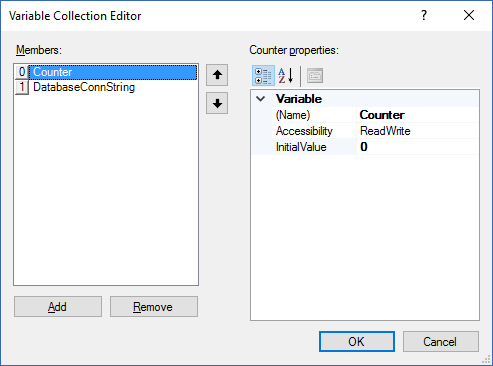Select the Accessibility property label
The height and width of the screenshot is (366, 493).
(304, 131)
